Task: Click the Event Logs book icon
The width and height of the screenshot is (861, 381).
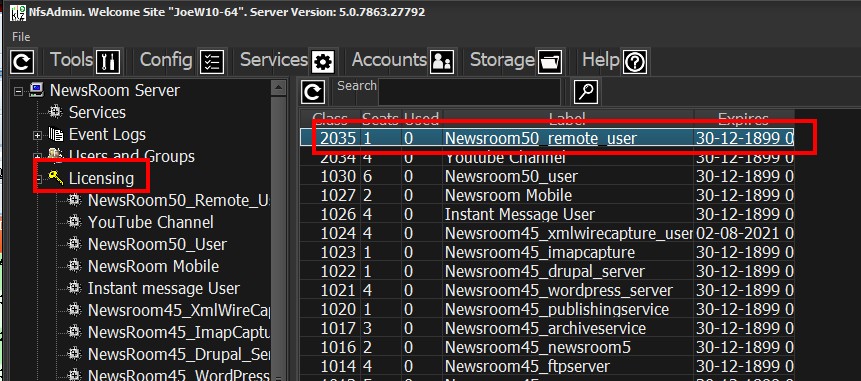Action: 55,135
